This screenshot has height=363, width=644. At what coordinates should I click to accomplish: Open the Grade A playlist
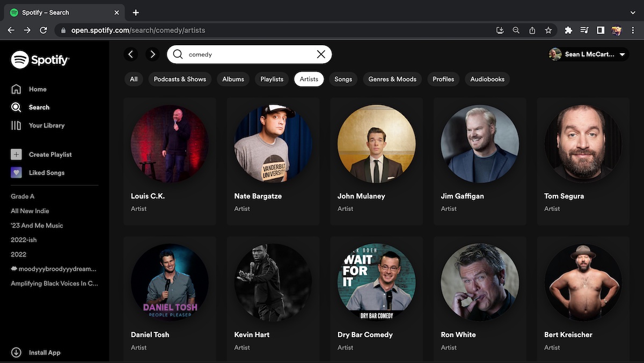click(x=23, y=197)
